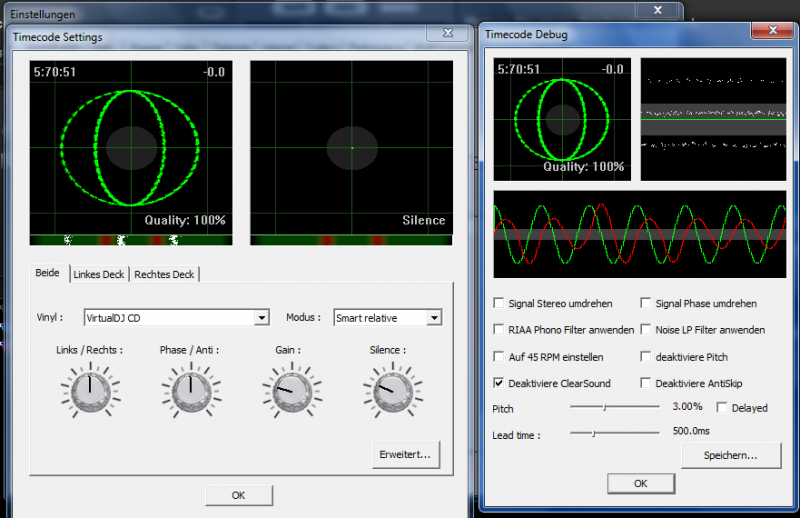Viewport: 800px width, 518px height.
Task: Click the Erweitert... button
Action: 405,454
